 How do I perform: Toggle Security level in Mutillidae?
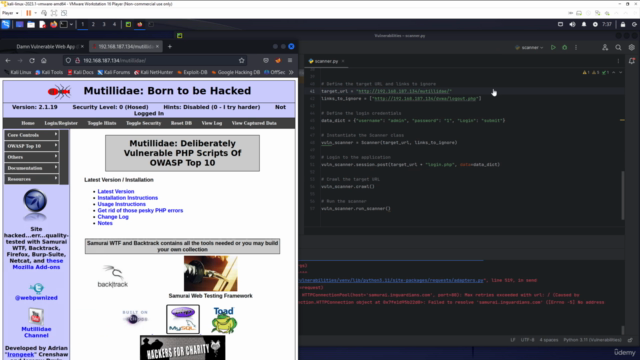[143, 123]
